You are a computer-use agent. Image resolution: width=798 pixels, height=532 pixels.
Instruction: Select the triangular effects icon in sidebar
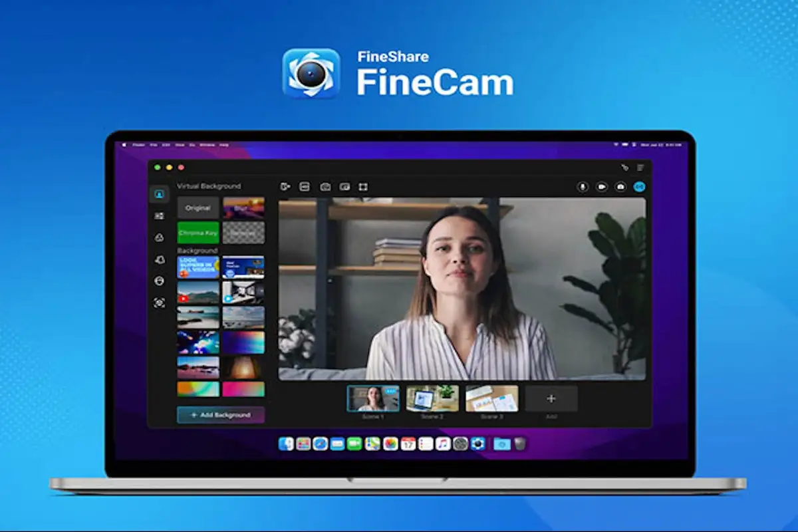click(159, 237)
